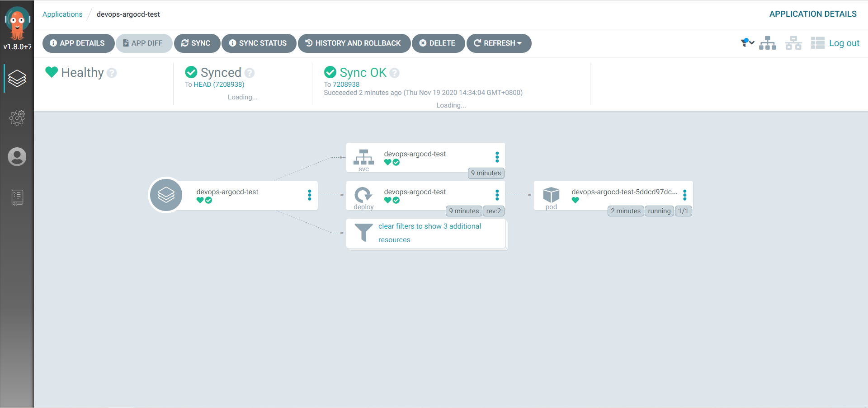
Task: Open APP DETAILS
Action: pyautogui.click(x=78, y=43)
